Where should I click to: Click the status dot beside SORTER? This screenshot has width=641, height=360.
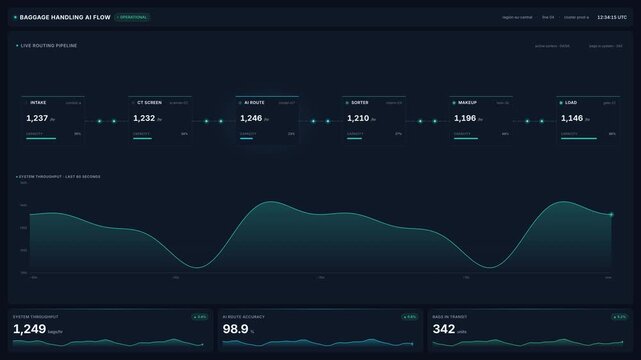[347, 103]
